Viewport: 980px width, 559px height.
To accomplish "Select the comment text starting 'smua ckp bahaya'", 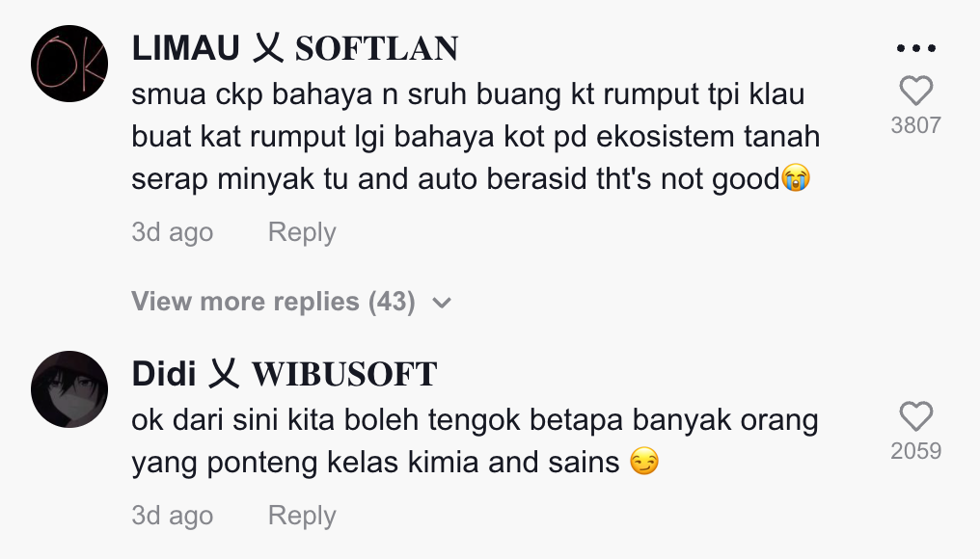I will (476, 136).
